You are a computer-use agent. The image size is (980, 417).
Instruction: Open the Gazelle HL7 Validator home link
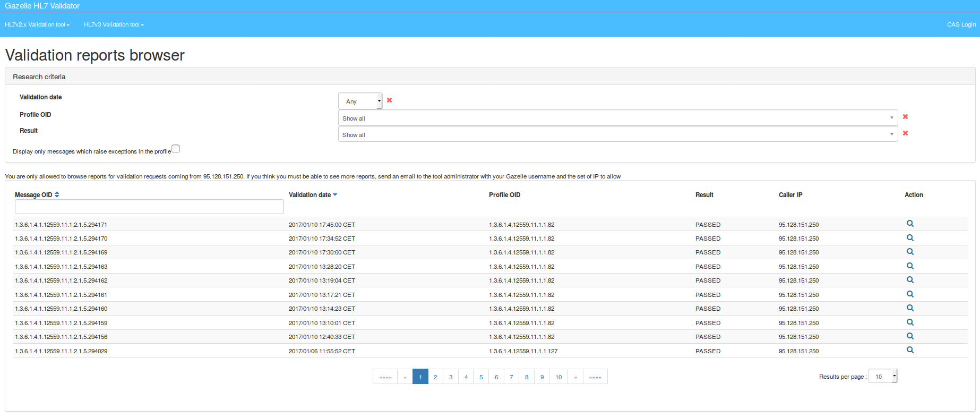pyautogui.click(x=42, y=6)
